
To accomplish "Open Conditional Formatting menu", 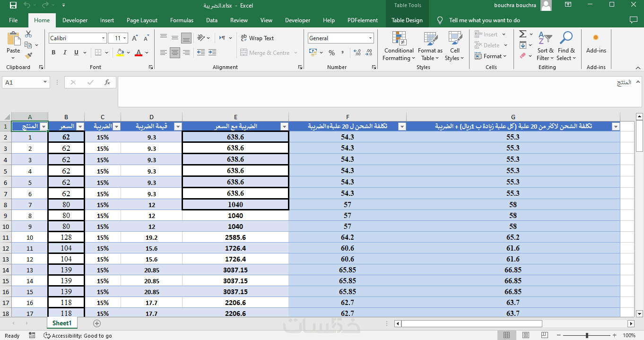I will coord(399,46).
